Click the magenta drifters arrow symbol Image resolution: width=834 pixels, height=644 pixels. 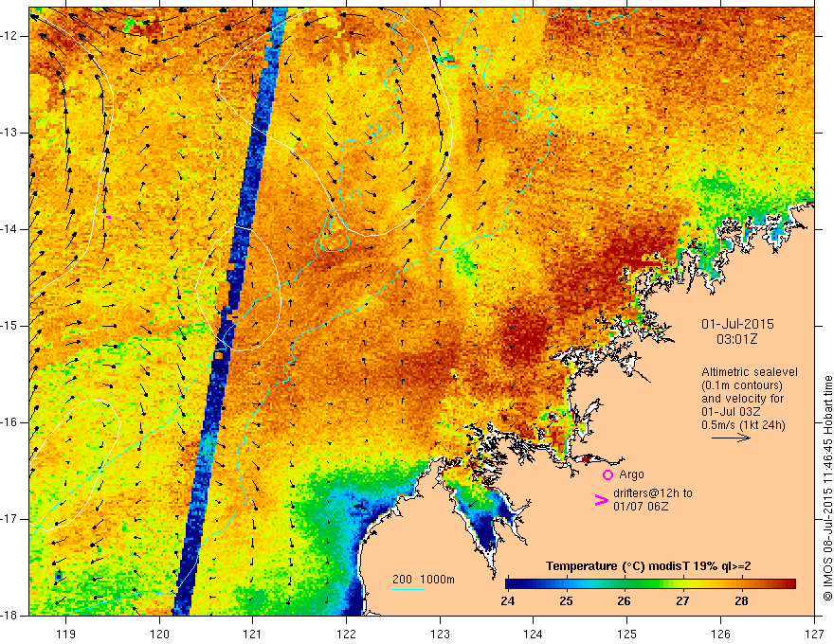click(x=601, y=500)
